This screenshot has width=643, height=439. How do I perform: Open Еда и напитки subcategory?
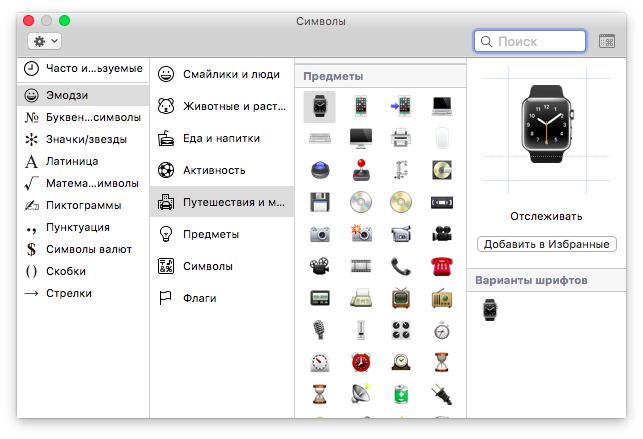(222, 138)
